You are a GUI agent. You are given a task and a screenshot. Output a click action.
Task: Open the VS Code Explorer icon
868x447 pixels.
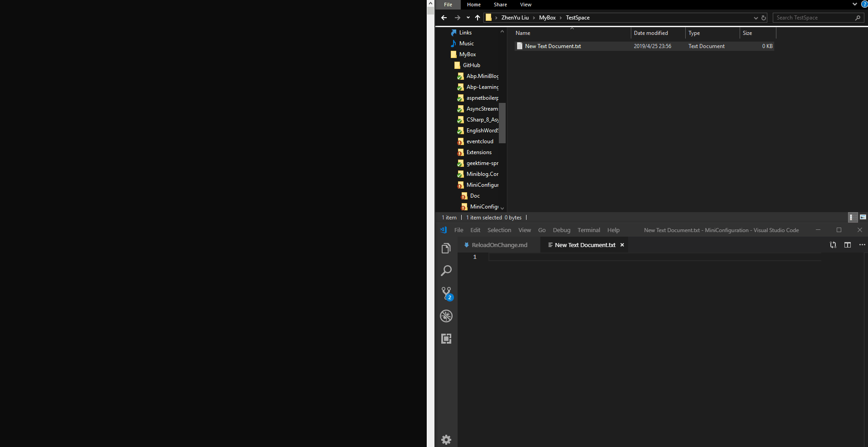tap(446, 248)
